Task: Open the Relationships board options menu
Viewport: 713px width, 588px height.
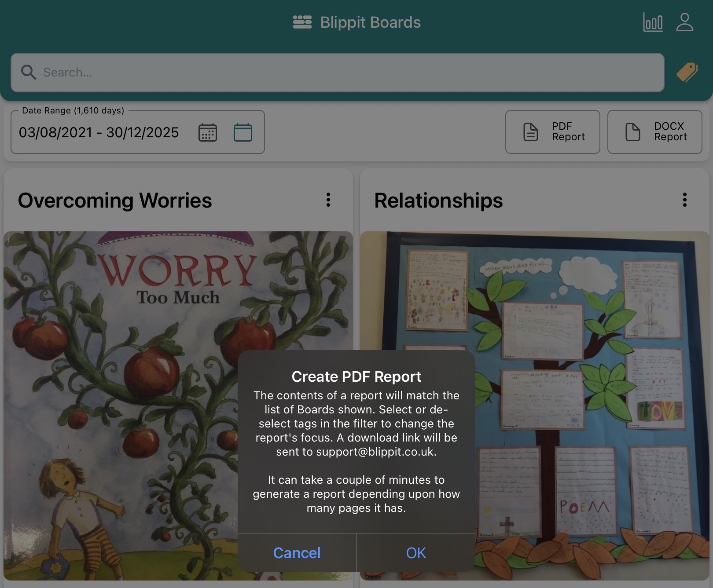Action: click(684, 201)
